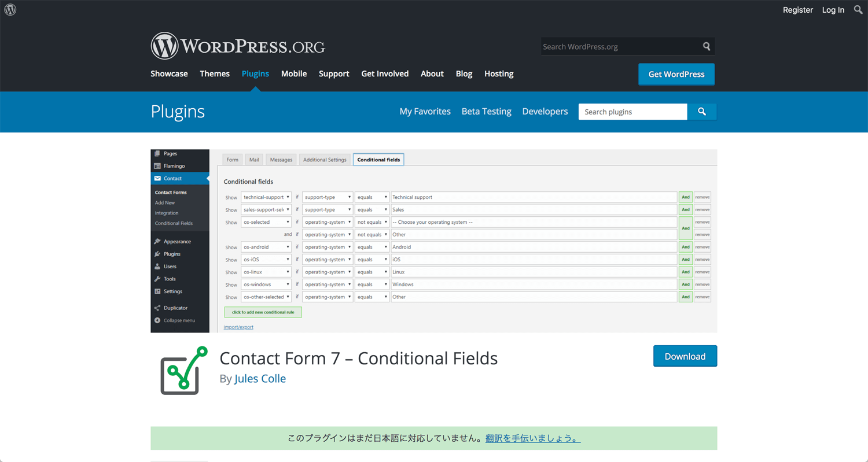Viewport: 868px width, 462px height.
Task: Click 'click to add new conditional rule' button
Action: (x=263, y=312)
